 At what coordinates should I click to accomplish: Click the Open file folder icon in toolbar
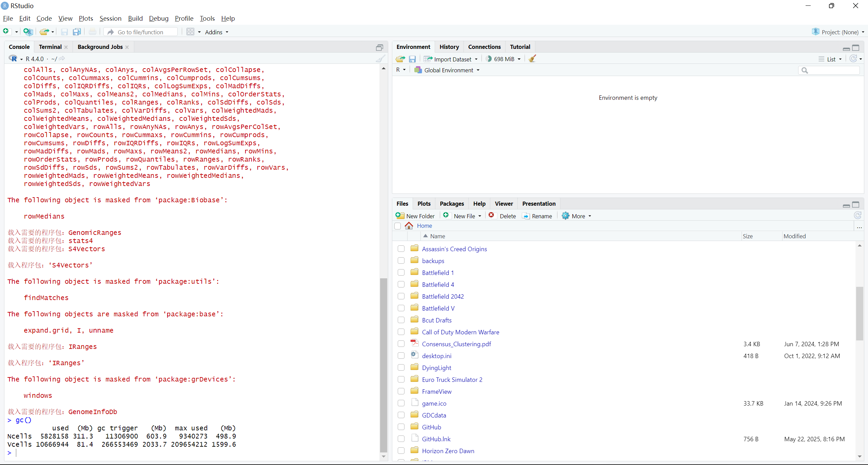[x=44, y=32]
